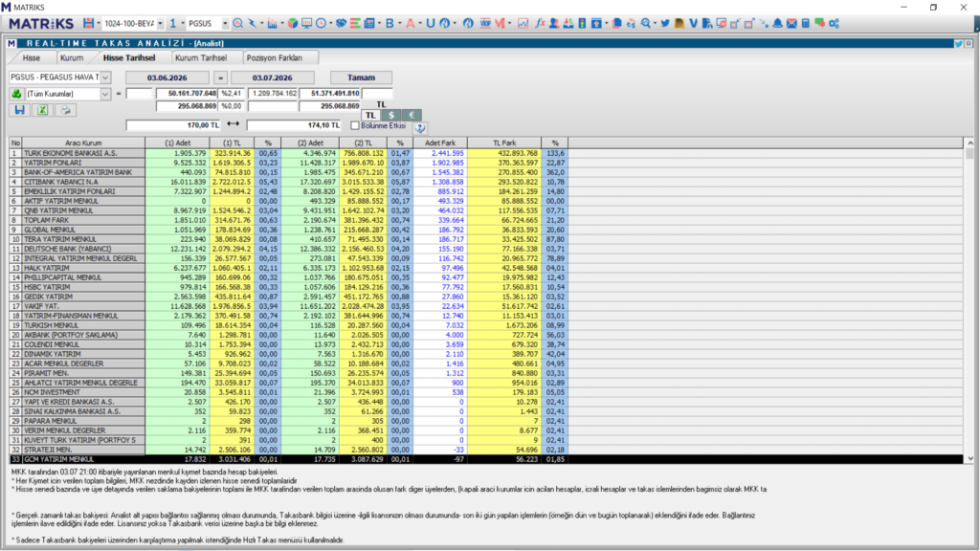This screenshot has height=551, width=980.
Task: Expand the arrow beside the bar chart icon
Action: (x=282, y=23)
